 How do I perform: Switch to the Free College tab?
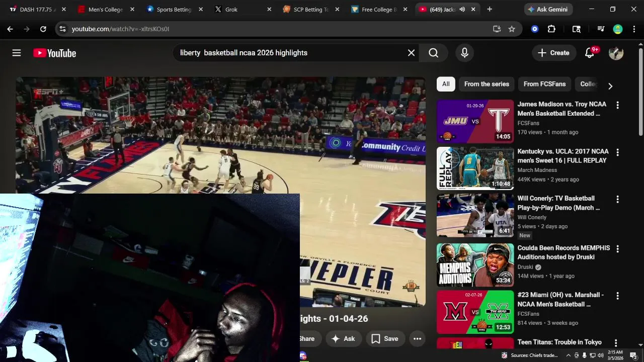(379, 9)
